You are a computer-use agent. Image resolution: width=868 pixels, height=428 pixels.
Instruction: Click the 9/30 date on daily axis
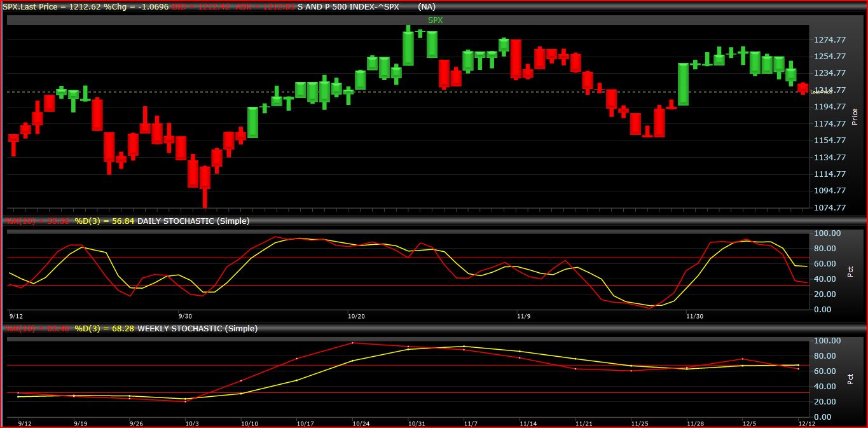point(185,316)
